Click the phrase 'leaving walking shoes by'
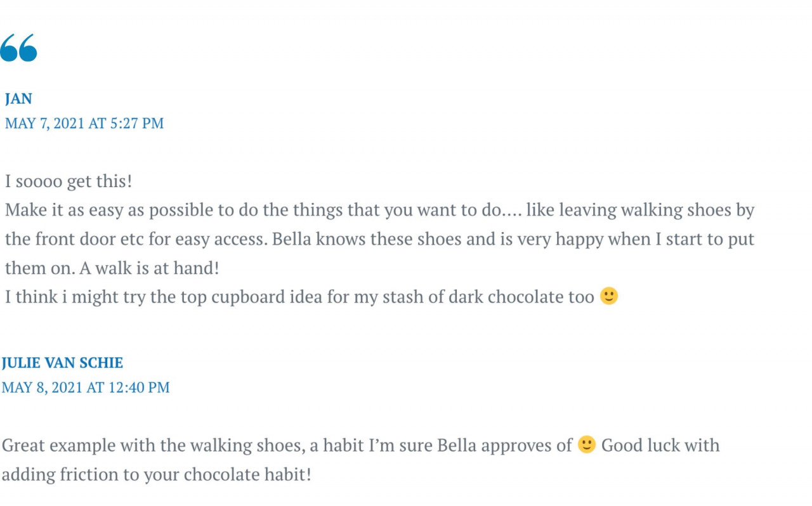The image size is (812, 506). pos(640,210)
